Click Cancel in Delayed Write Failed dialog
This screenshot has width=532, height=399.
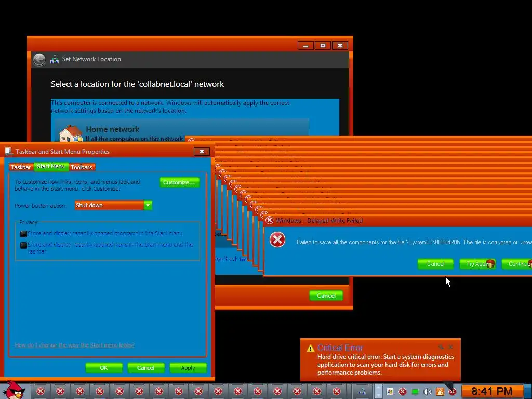(x=436, y=264)
